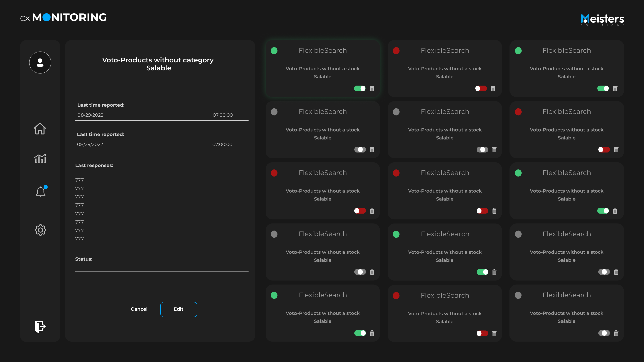644x362 pixels.
Task: Click the Edit button
Action: pos(178,309)
